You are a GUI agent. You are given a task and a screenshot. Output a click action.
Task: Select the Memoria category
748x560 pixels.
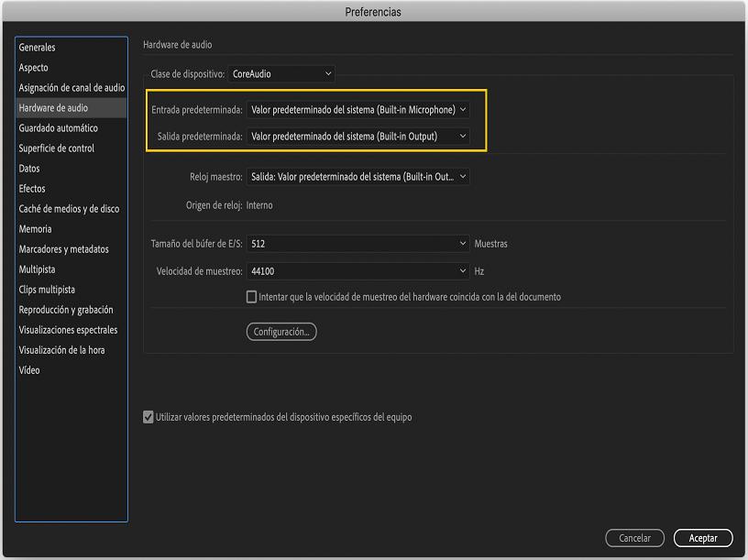pyautogui.click(x=38, y=228)
